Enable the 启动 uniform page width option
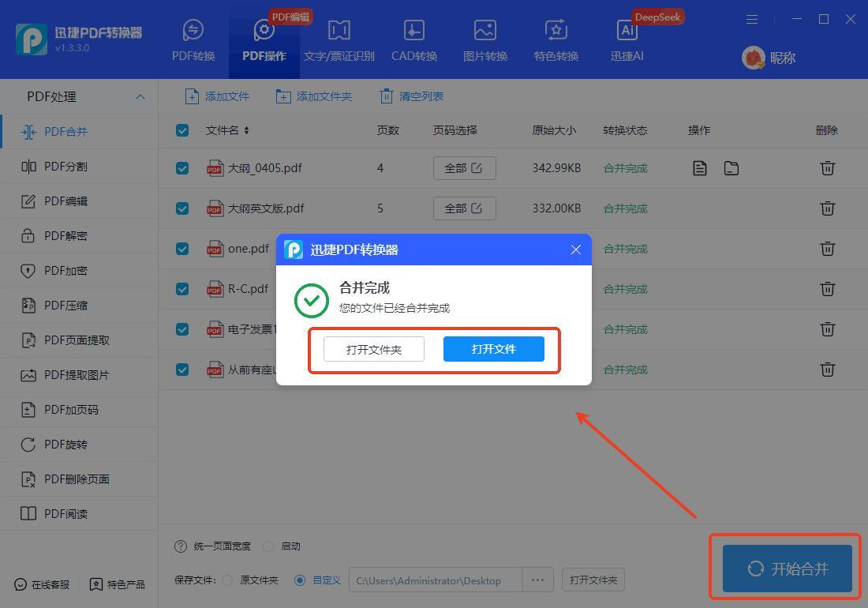Viewport: 868px width, 608px height. [268, 546]
